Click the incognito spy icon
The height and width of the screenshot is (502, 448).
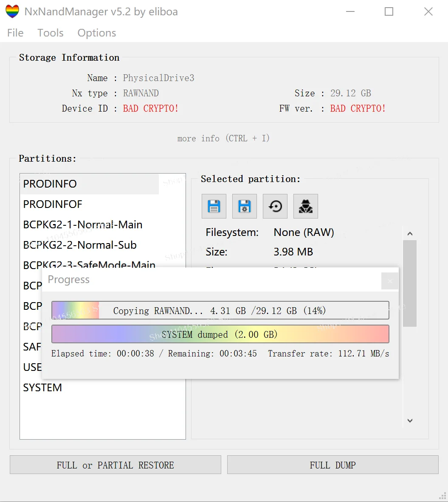pyautogui.click(x=306, y=206)
